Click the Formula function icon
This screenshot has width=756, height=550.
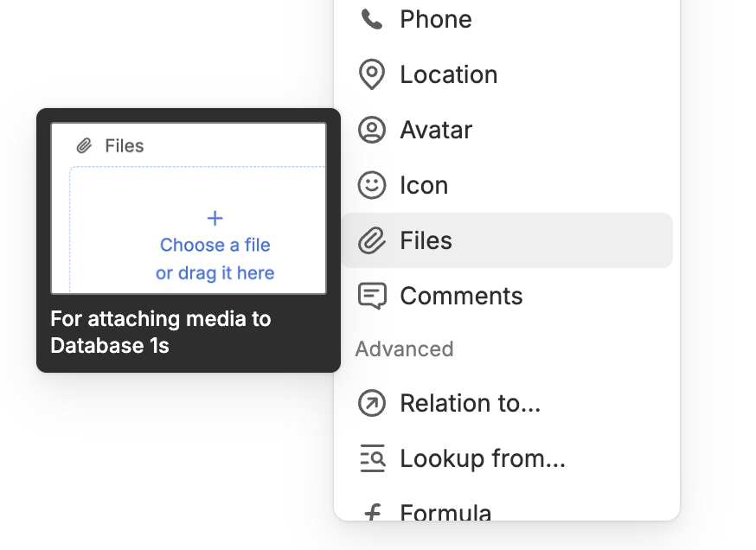[373, 512]
